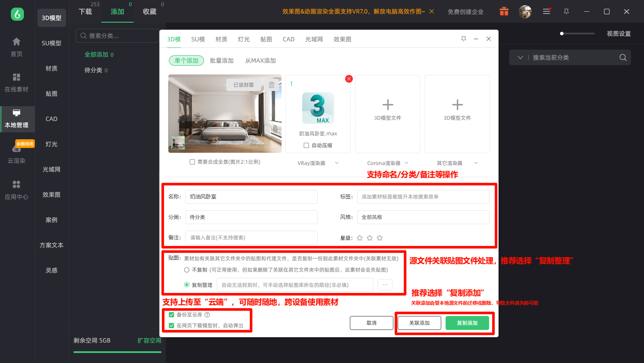The height and width of the screenshot is (363, 644).
Task: Switch to the 材质 tab in dialog
Action: (x=221, y=39)
